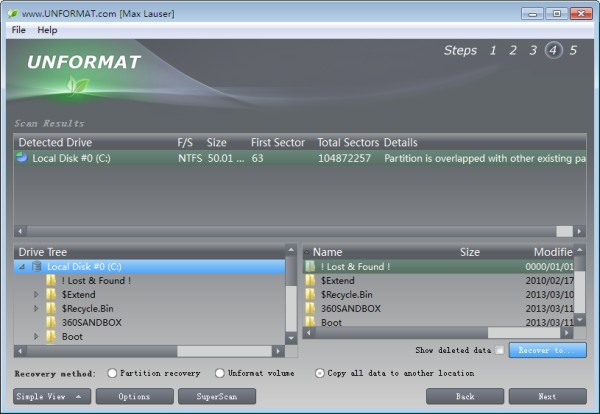The image size is (600, 414).
Task: Sort by First Sector column header
Action: [x=278, y=142]
